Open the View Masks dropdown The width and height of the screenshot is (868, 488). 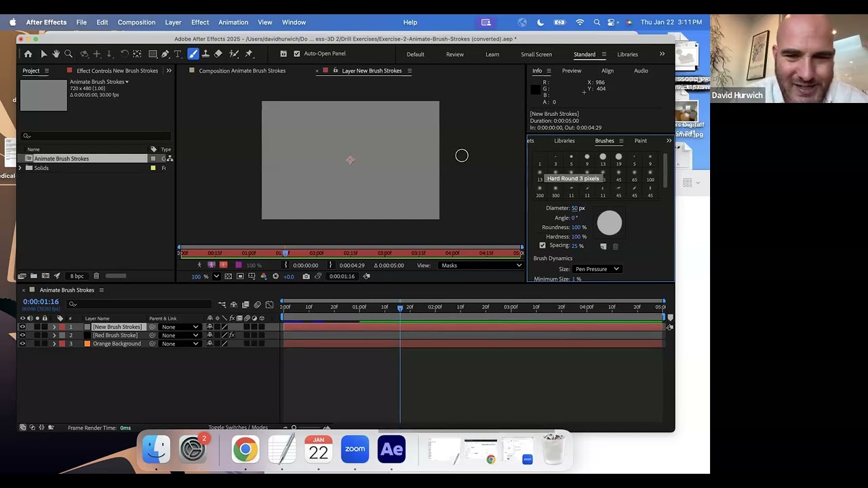coord(481,265)
